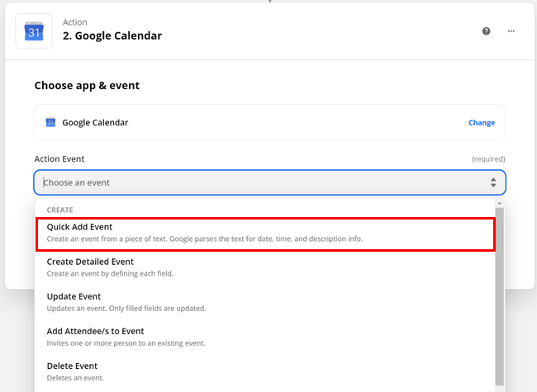Toggle the Action Event dropdown arrows
The width and height of the screenshot is (537, 392).
(493, 182)
